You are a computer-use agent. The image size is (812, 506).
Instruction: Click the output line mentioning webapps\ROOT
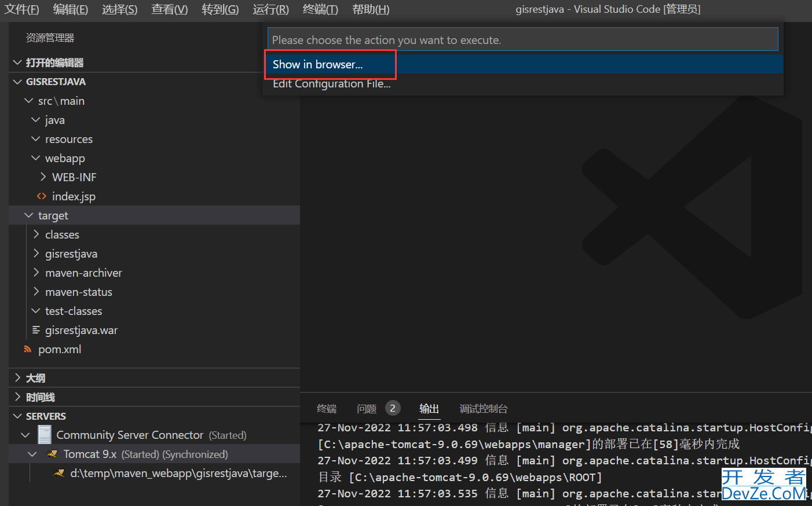(460, 477)
